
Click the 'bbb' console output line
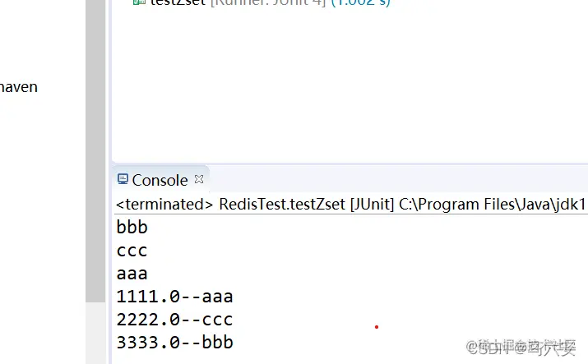point(132,228)
